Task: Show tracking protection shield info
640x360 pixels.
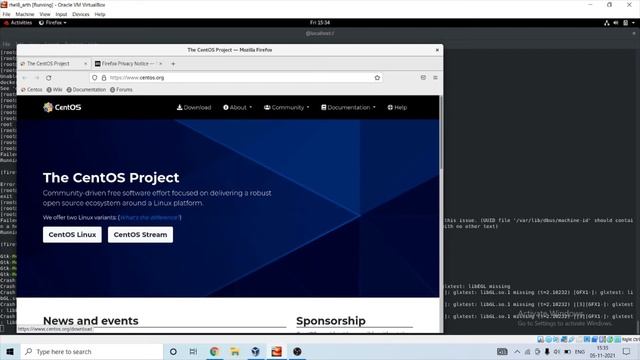Action: point(95,78)
